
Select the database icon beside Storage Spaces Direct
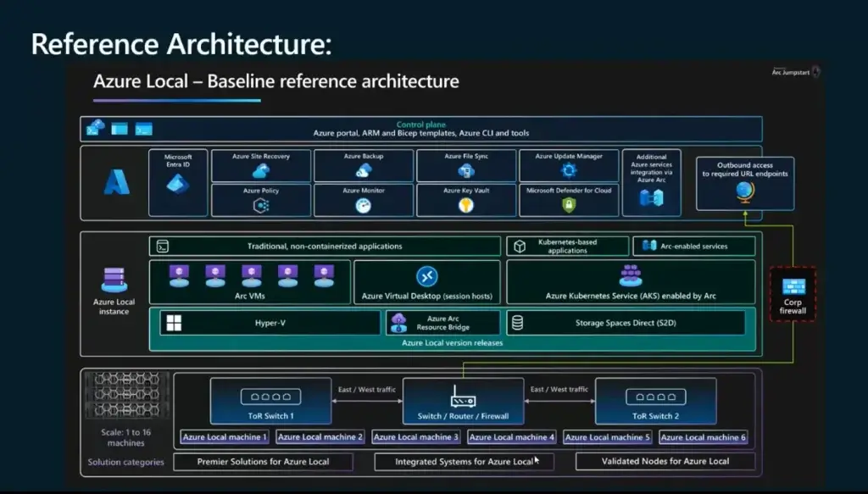click(x=518, y=323)
